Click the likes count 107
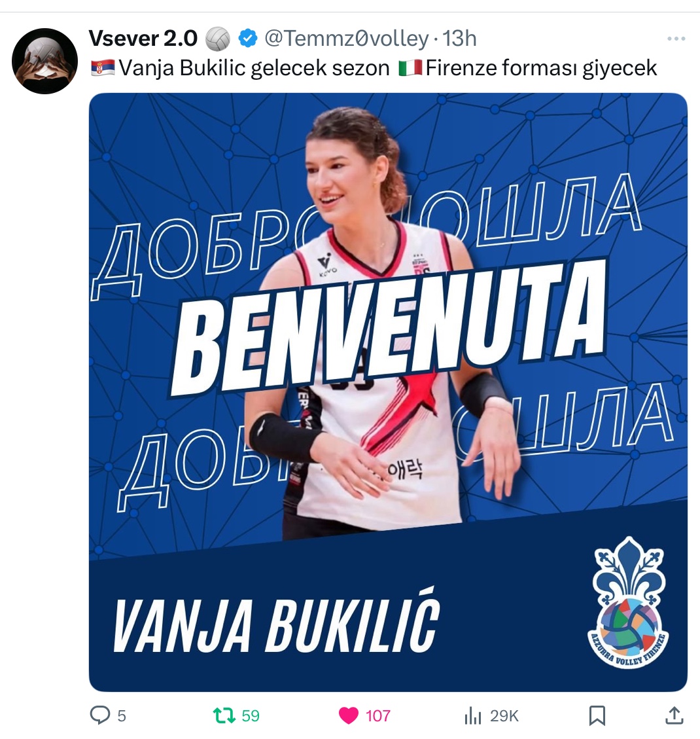The image size is (700, 739). click(x=377, y=715)
